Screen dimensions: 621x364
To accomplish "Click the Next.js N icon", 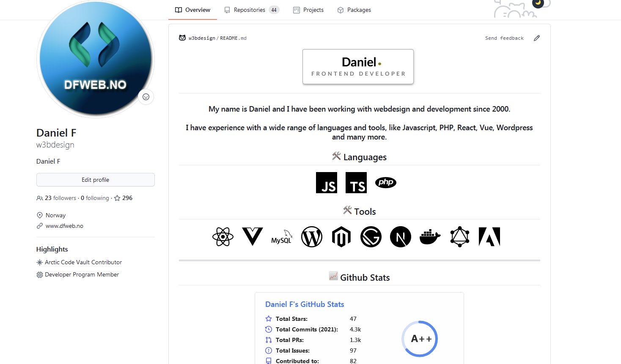I will [401, 237].
